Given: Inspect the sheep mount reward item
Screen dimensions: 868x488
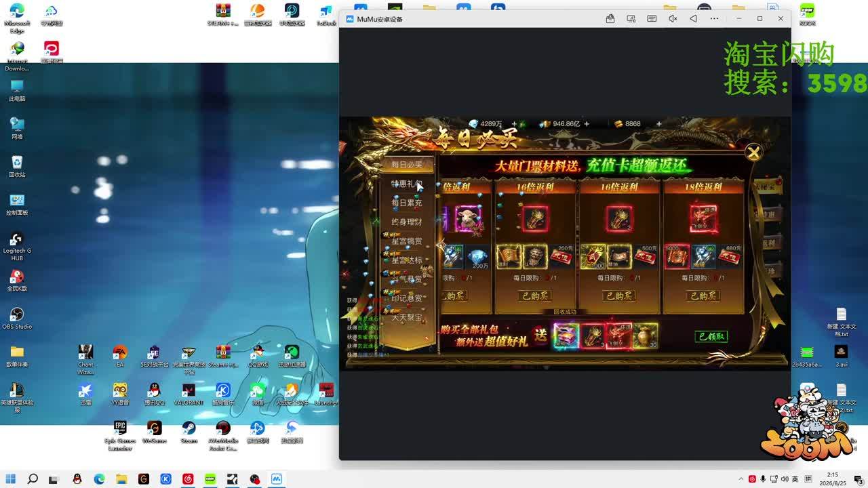Looking at the screenshot, I should pyautogui.click(x=467, y=219).
